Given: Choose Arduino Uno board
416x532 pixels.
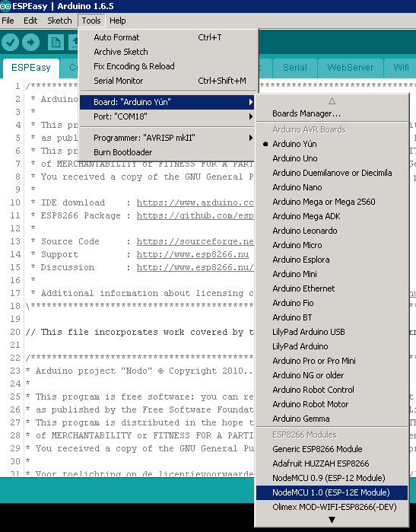Looking at the screenshot, I should [x=332, y=158].
